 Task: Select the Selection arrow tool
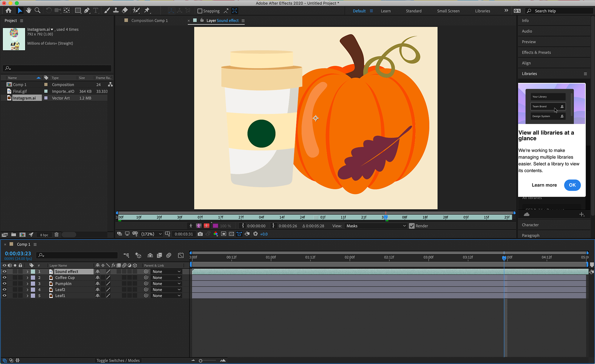(x=20, y=11)
